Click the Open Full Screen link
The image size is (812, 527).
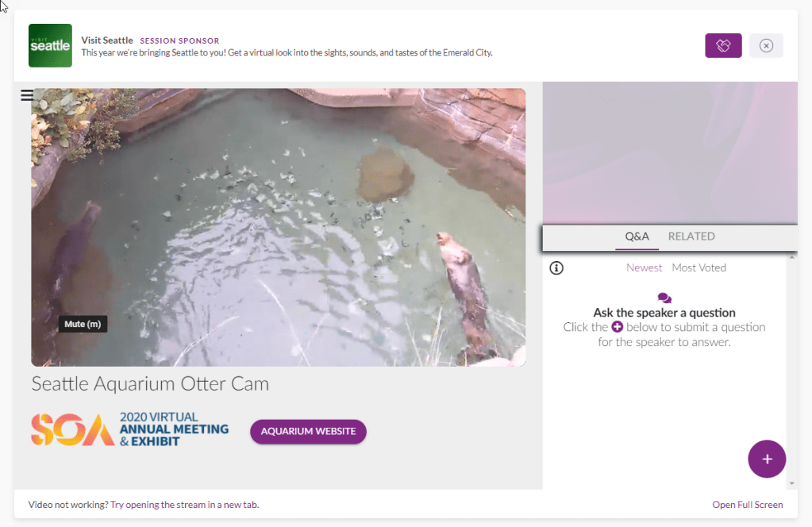click(747, 505)
